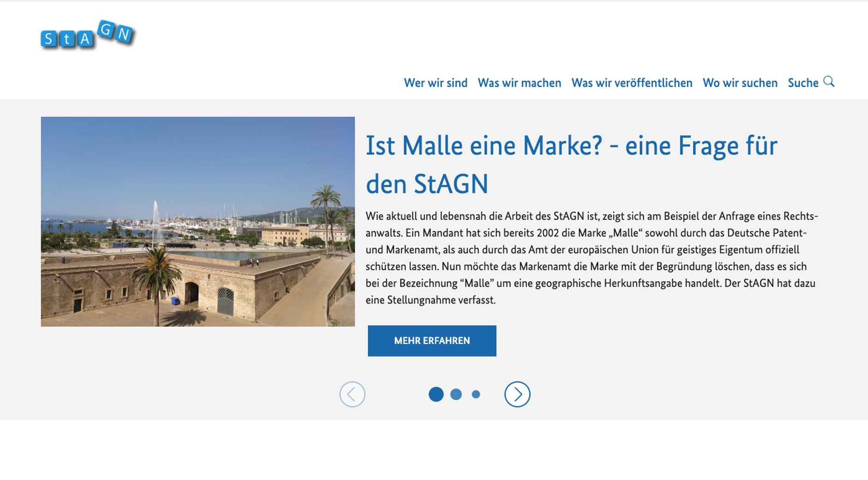This screenshot has width=868, height=480.
Task: Click the StAGN logo
Action: 88,35
